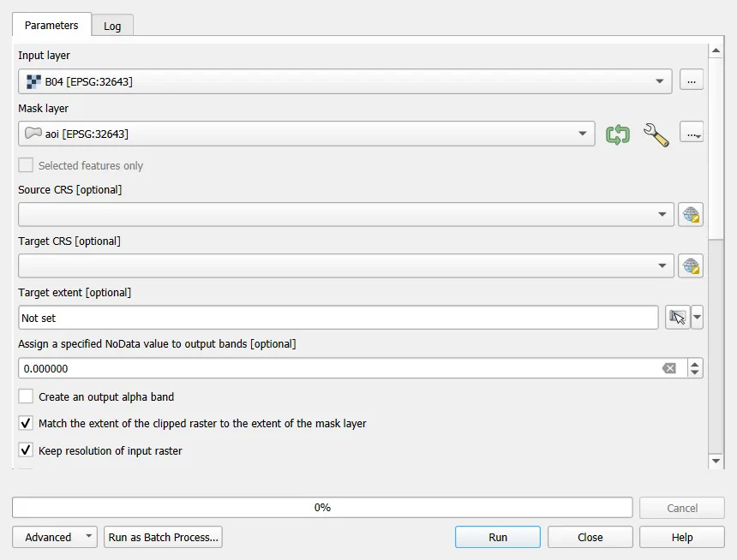Click the Mask layer label
The image size is (737, 560).
pyautogui.click(x=43, y=109)
